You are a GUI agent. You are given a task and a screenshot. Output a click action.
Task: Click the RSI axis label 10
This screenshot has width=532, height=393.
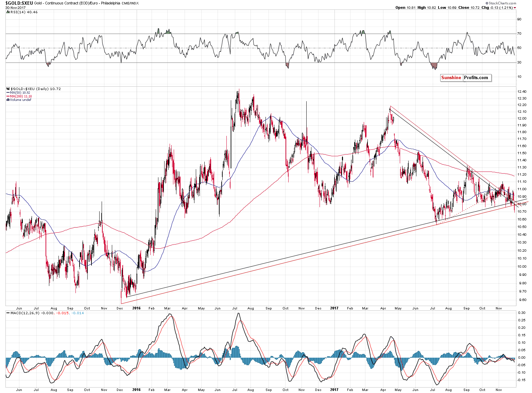519,76
